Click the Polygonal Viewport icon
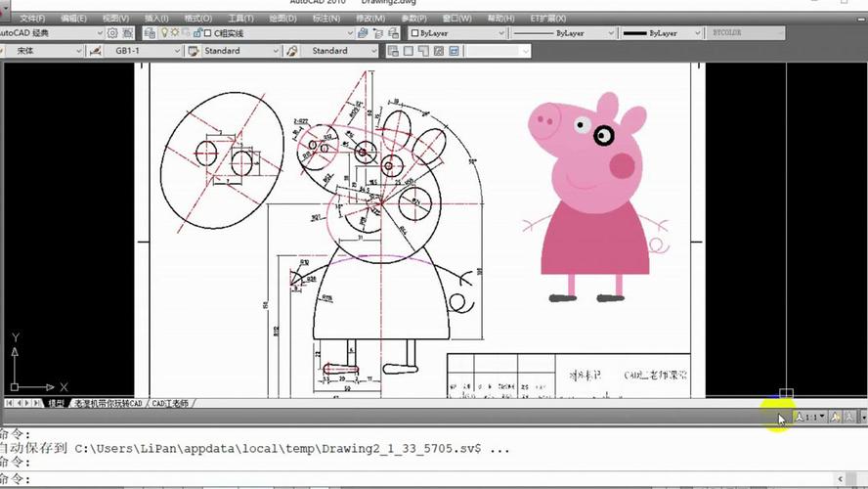The height and width of the screenshot is (489, 868). click(x=423, y=51)
